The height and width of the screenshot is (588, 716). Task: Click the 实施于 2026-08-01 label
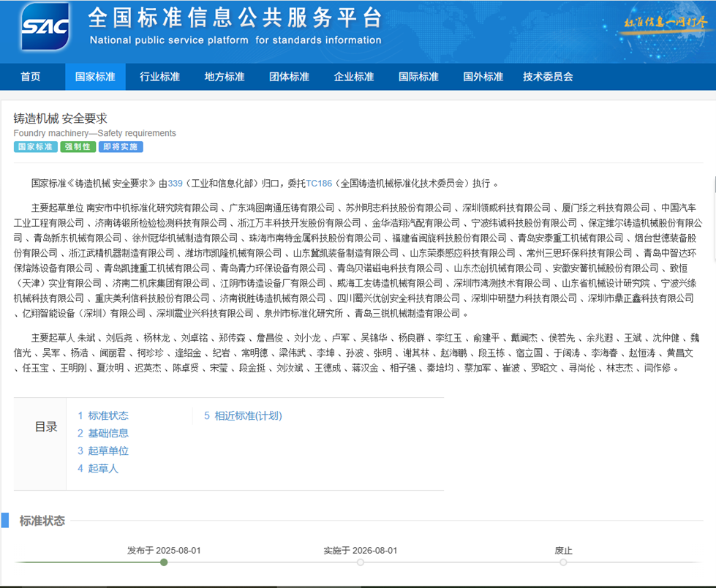pyautogui.click(x=361, y=551)
